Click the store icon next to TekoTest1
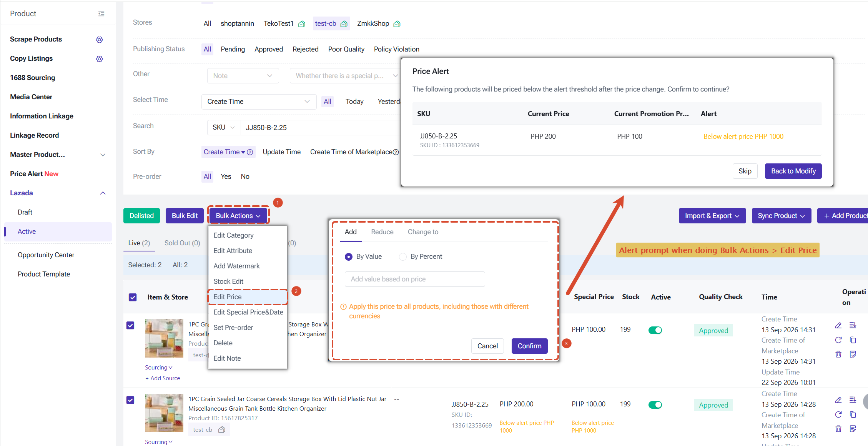868x446 pixels. (x=302, y=24)
